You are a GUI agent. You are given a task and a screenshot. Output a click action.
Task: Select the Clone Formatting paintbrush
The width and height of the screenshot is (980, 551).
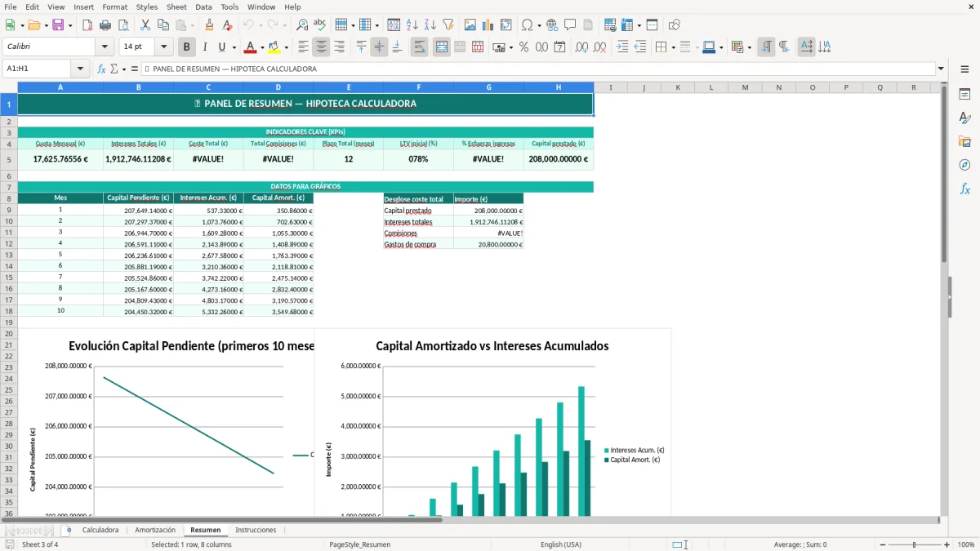pyautogui.click(x=210, y=25)
